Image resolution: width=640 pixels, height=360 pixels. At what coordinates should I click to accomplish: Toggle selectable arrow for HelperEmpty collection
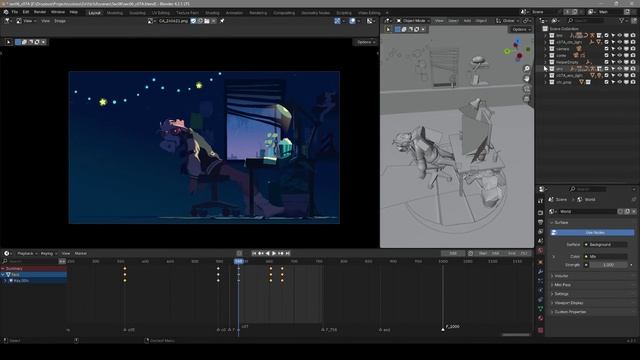[613, 62]
